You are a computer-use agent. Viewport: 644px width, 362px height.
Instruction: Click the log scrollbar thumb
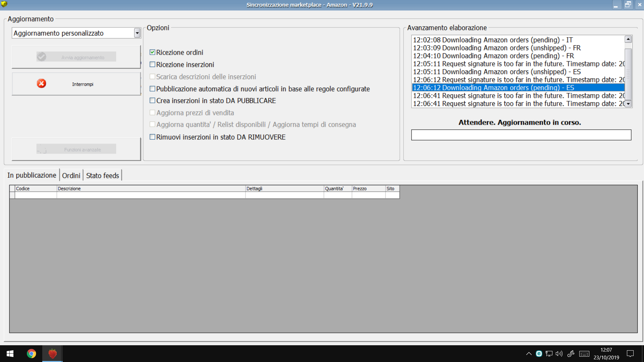pyautogui.click(x=628, y=74)
